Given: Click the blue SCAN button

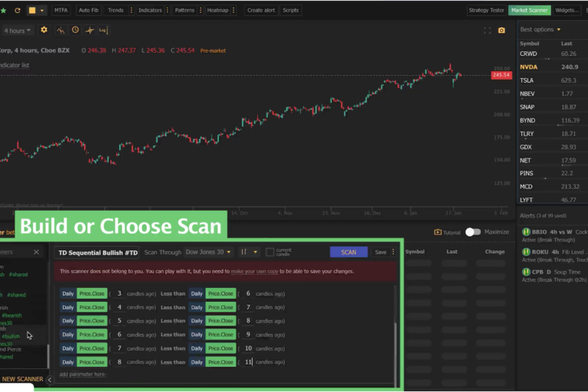Looking at the screenshot, I should [x=348, y=253].
